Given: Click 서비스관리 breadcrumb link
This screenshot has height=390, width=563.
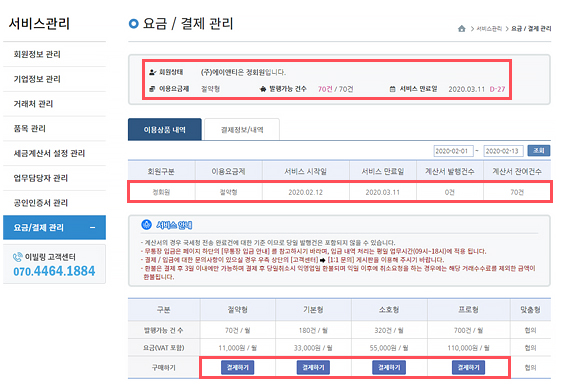Looking at the screenshot, I should click(x=489, y=29).
